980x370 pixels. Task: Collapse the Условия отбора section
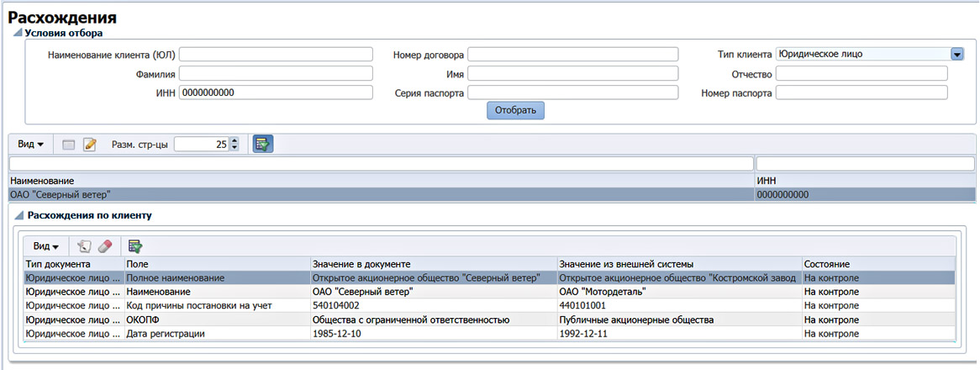pos(16,34)
